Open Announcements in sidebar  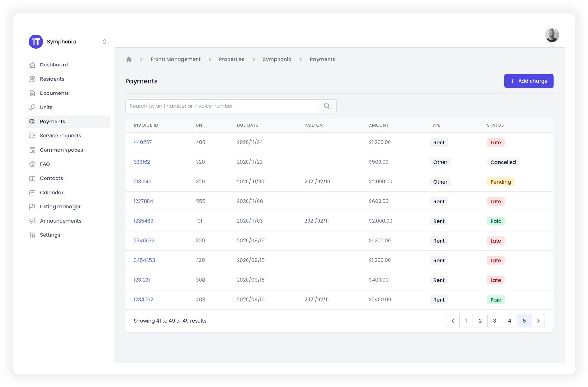68,221
